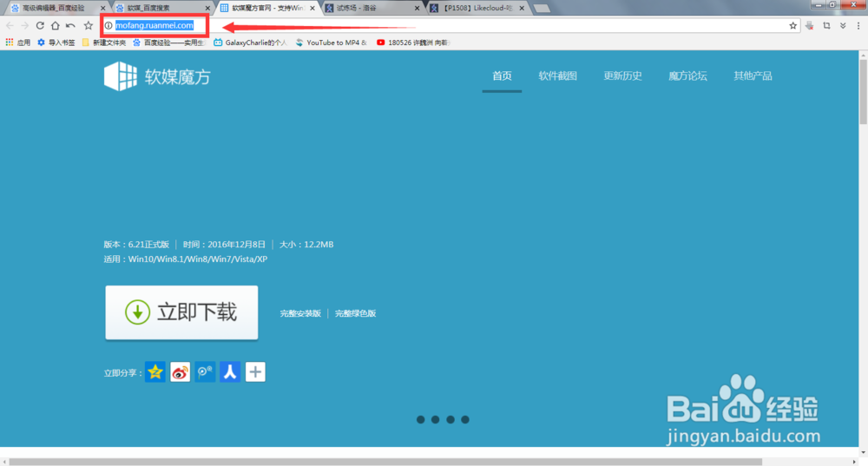
Task: Click the 完整绿色版 link
Action: pyautogui.click(x=355, y=313)
